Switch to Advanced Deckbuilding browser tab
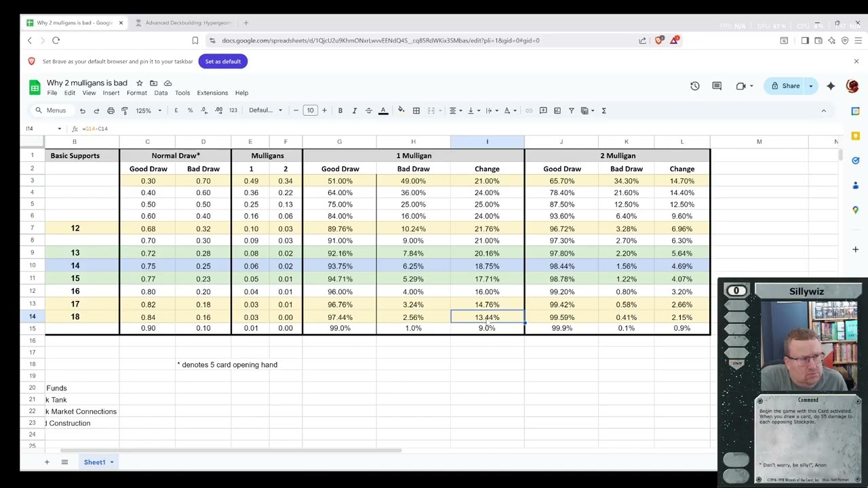868x488 pixels. tap(183, 22)
